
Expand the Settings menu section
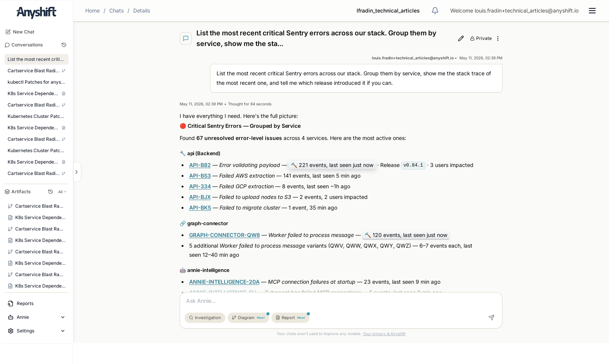click(x=37, y=331)
